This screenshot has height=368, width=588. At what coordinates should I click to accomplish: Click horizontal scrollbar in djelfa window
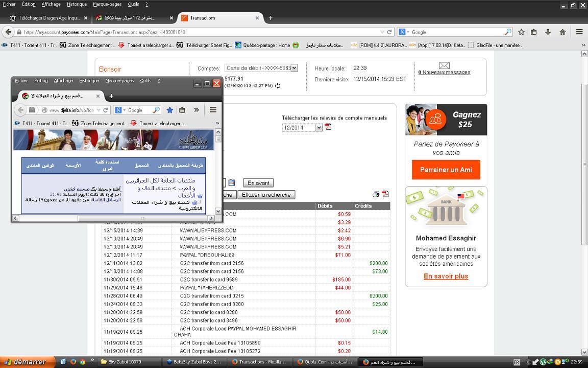point(142,218)
